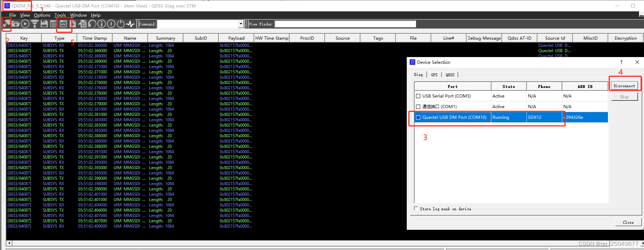This screenshot has height=250, width=644.
Task: Open the list view toolbar icon
Action: [53, 24]
